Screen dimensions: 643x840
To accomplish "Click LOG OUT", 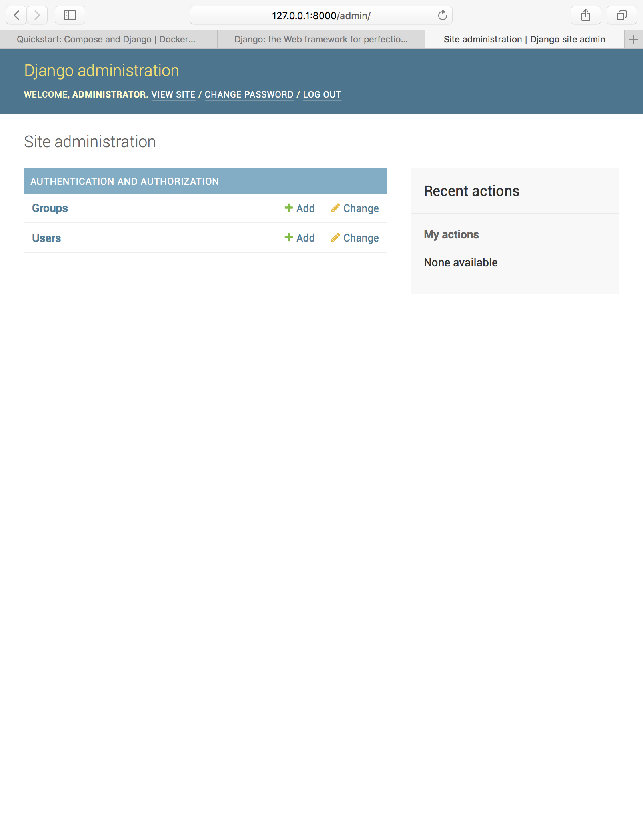I will 322,95.
